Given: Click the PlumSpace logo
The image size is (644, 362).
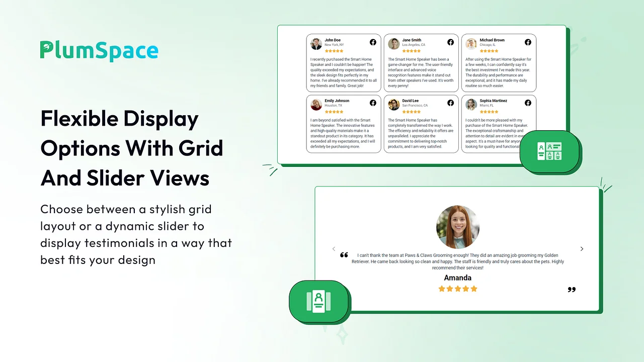Looking at the screenshot, I should click(x=99, y=51).
